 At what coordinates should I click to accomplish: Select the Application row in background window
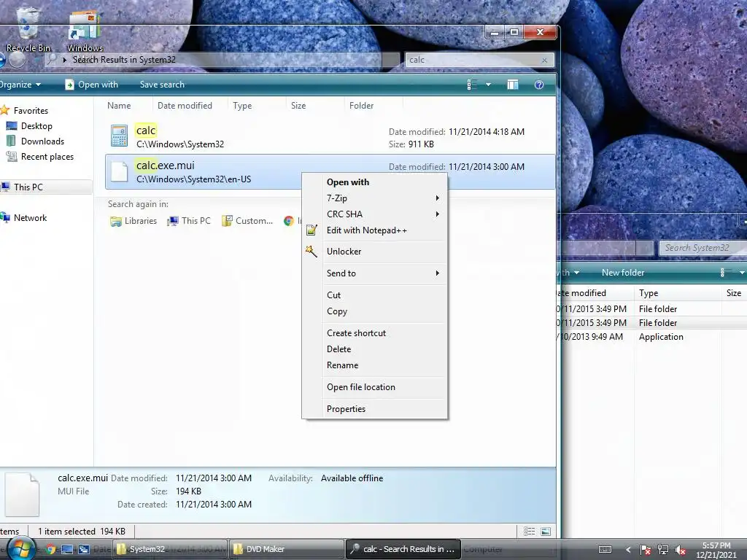pyautogui.click(x=652, y=337)
